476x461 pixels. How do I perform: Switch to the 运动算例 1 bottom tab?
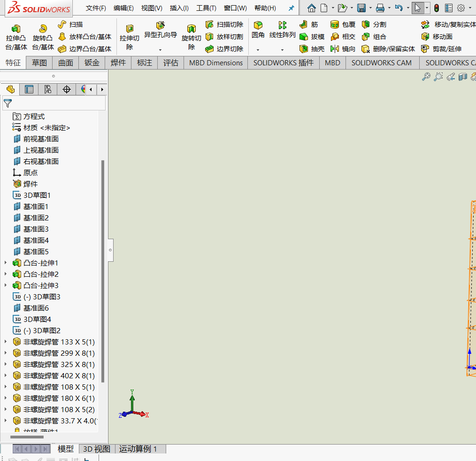[x=138, y=449]
